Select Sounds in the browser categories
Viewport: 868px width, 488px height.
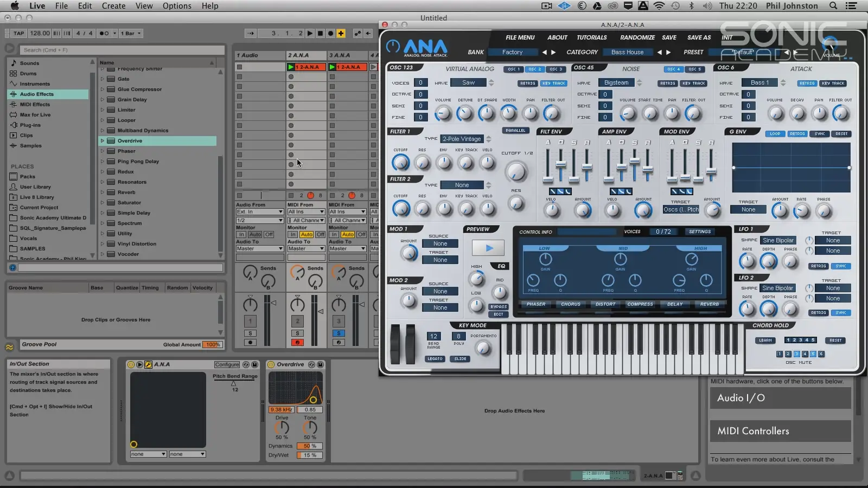[29, 63]
